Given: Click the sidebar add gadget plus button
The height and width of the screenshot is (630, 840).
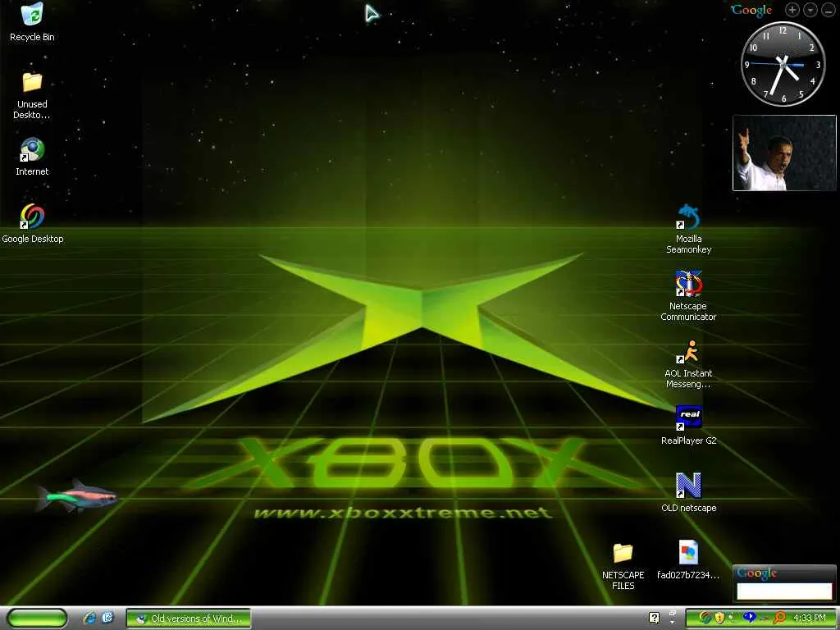Looking at the screenshot, I should (x=792, y=10).
